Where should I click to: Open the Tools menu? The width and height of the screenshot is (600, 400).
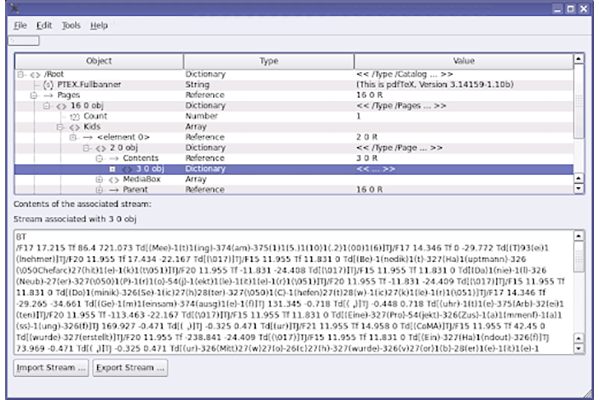[71, 24]
